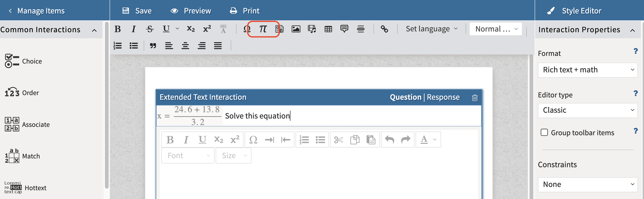Image resolution: width=644 pixels, height=199 pixels.
Task: Decrease indent in the response editor
Action: tap(286, 140)
